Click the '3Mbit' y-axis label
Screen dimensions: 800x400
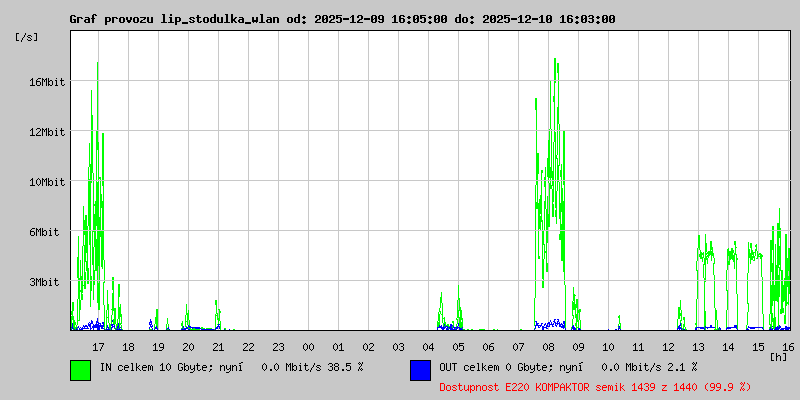coord(43,282)
